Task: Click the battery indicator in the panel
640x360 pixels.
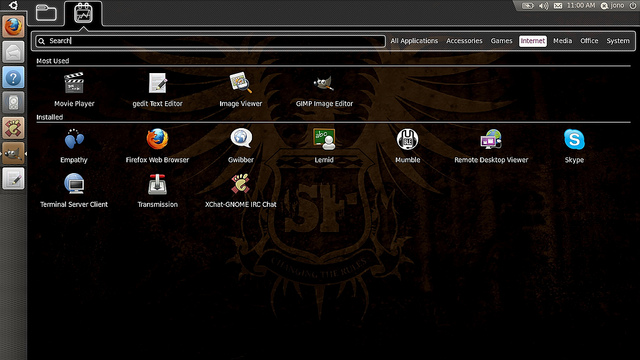Action: (528, 6)
